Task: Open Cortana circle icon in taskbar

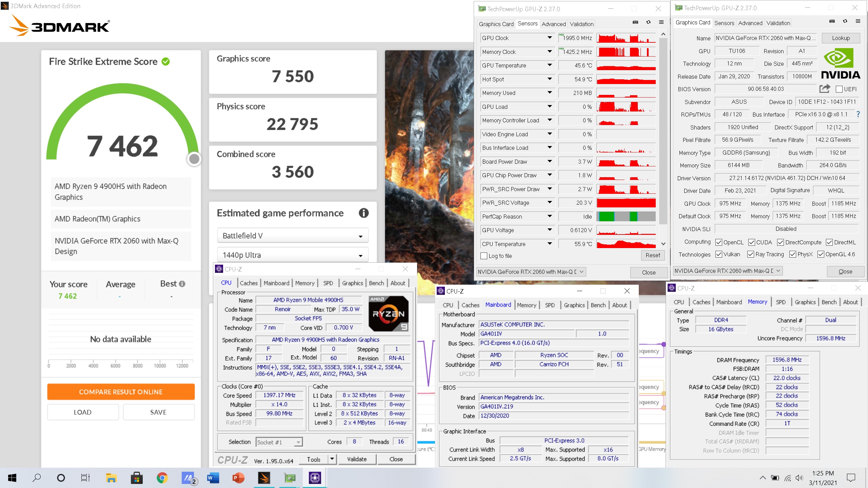Action: (61, 478)
